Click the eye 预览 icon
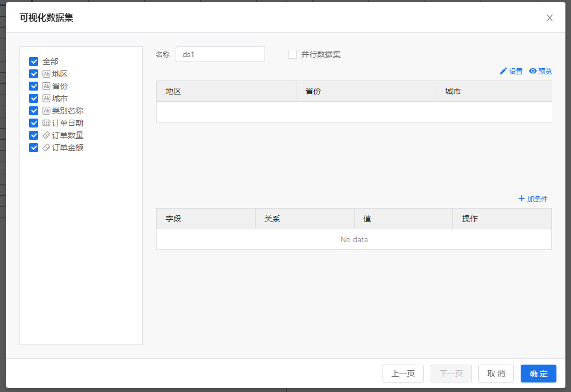This screenshot has width=571, height=392. pyautogui.click(x=533, y=71)
